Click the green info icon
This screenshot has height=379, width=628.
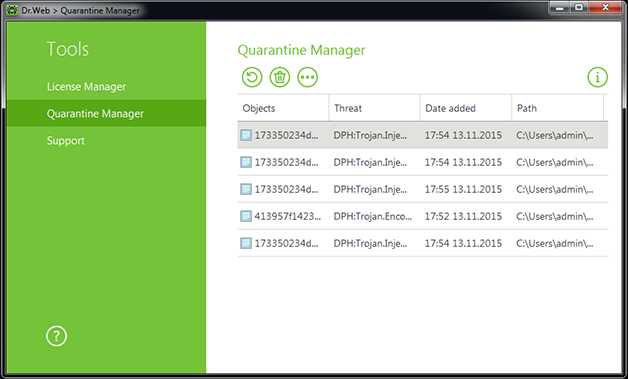pyautogui.click(x=598, y=77)
